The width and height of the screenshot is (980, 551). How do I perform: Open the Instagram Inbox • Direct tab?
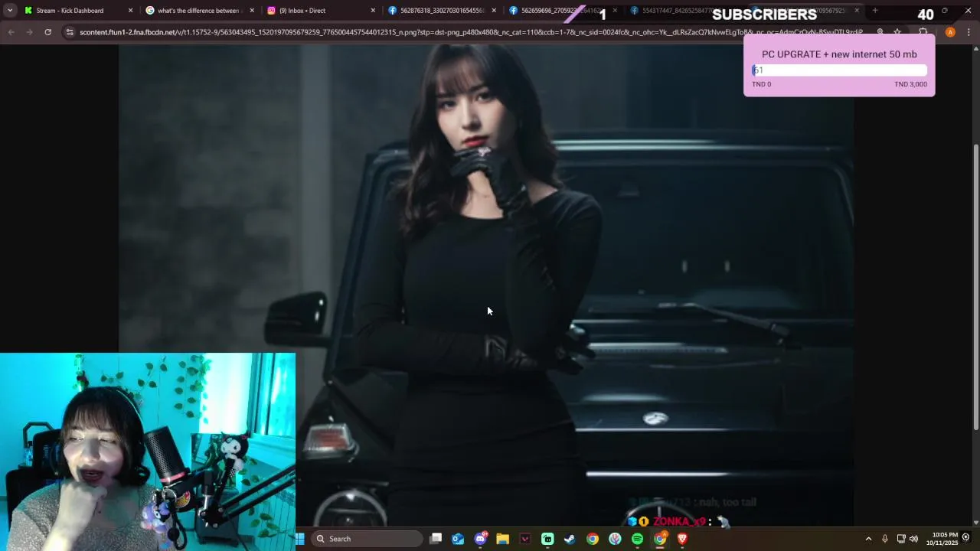click(x=322, y=11)
